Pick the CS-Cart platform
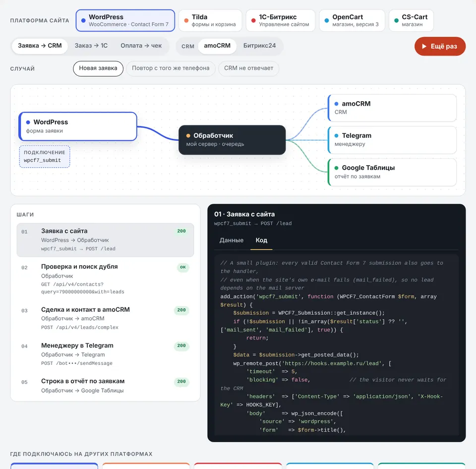Viewport: 476px width, 469px height. click(x=411, y=20)
